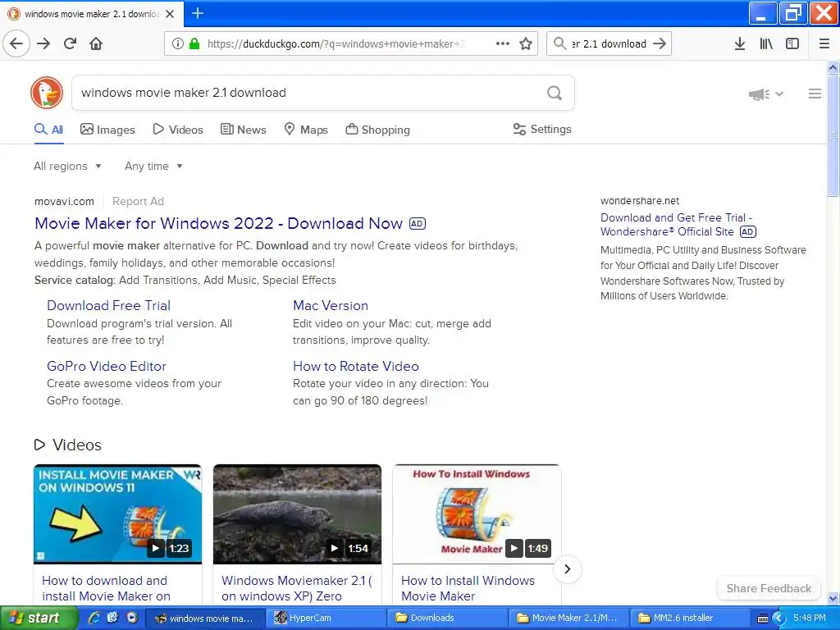This screenshot has height=630, width=840.
Task: Switch to Downloads folder in the taskbar
Action: (x=448, y=618)
